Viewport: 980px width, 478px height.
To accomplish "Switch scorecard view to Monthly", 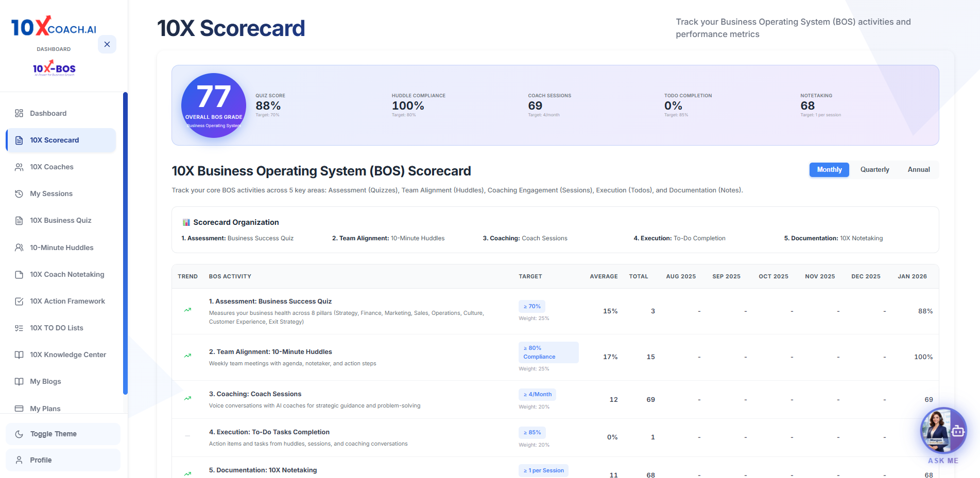I will (829, 170).
